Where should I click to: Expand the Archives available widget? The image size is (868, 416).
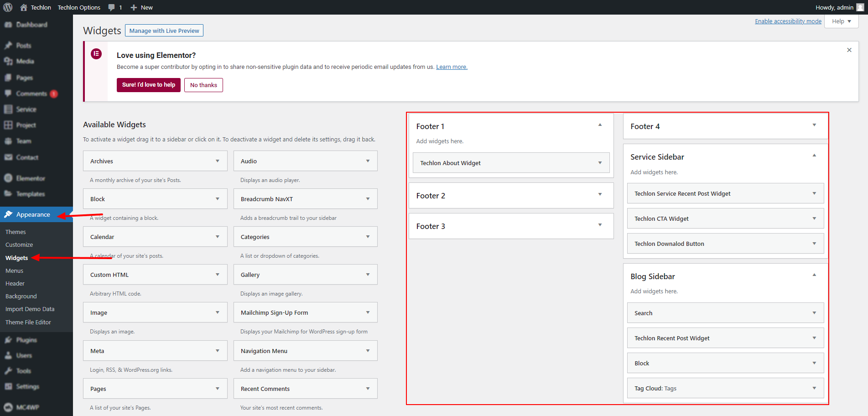tap(217, 161)
